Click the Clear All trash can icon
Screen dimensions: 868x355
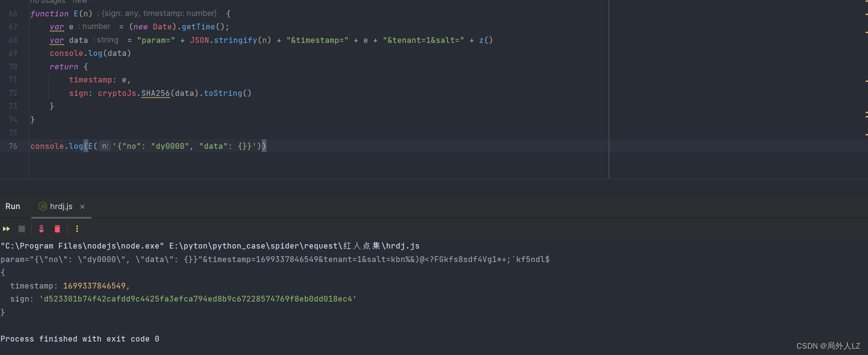point(57,229)
